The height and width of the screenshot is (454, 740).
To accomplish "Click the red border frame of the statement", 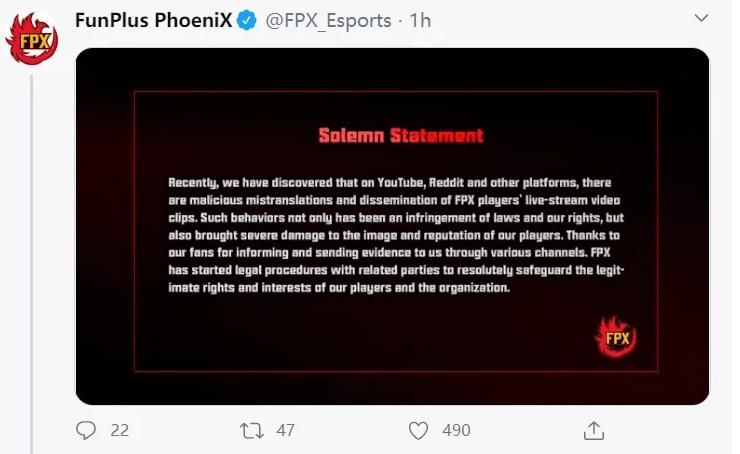I will pos(395,92).
